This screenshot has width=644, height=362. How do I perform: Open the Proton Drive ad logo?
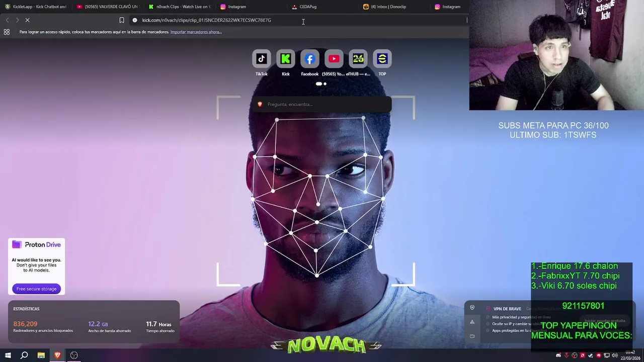[36, 244]
